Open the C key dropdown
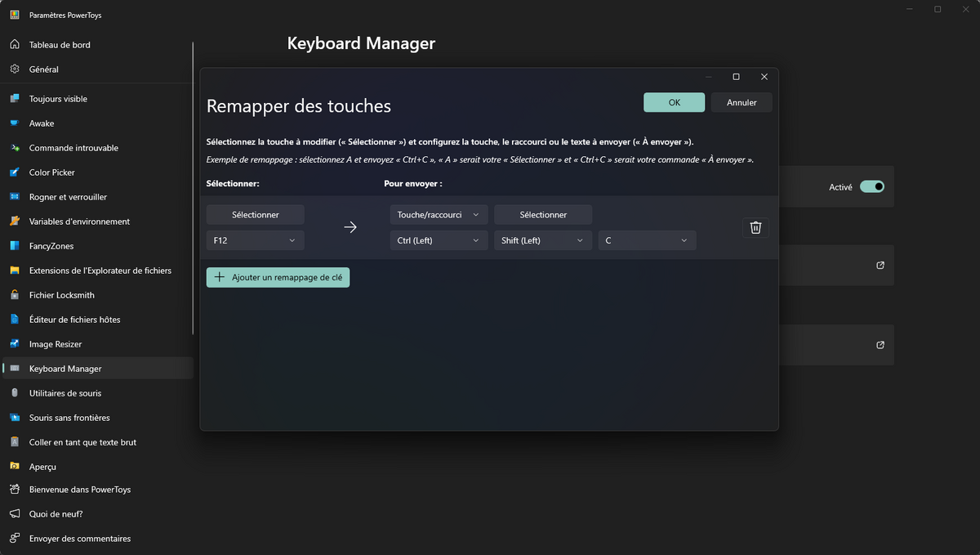 (648, 240)
